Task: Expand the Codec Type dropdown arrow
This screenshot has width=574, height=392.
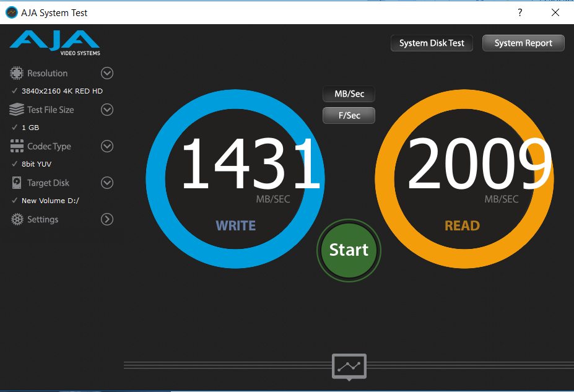Action: tap(107, 146)
